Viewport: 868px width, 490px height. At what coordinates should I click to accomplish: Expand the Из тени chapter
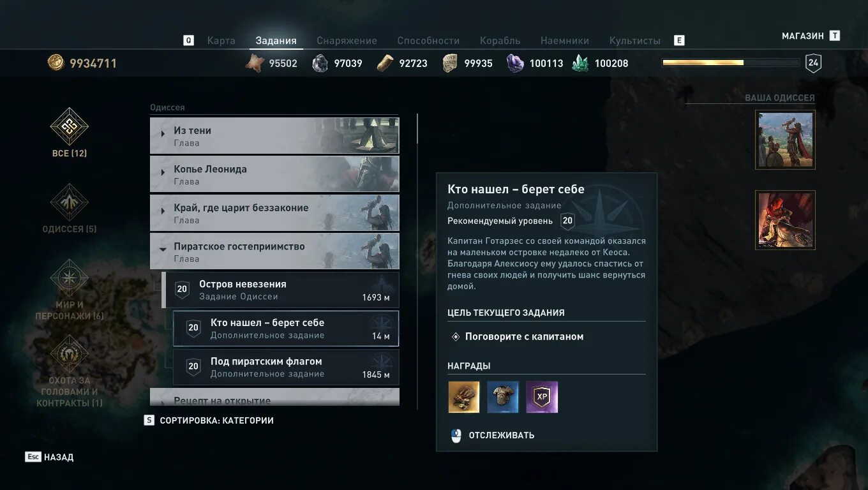pos(274,136)
